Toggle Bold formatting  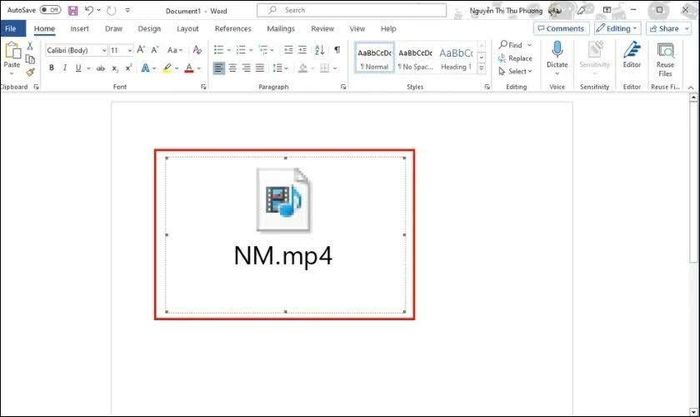pos(52,68)
